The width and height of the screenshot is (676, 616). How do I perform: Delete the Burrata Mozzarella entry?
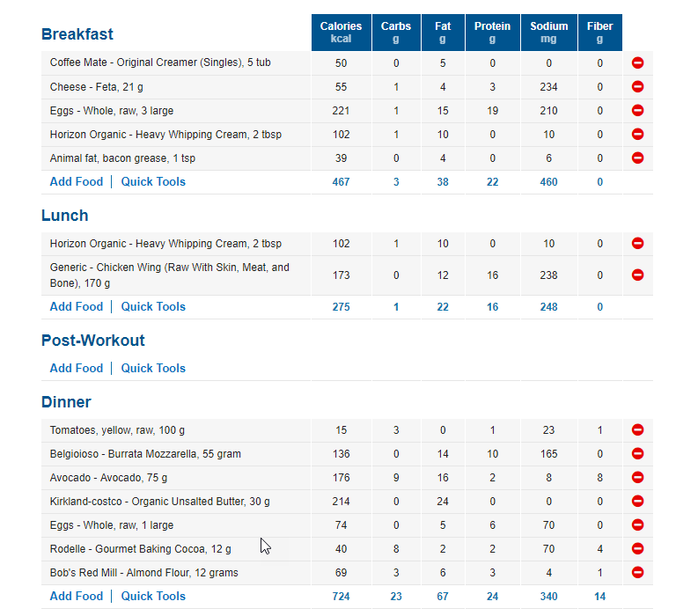tap(638, 454)
